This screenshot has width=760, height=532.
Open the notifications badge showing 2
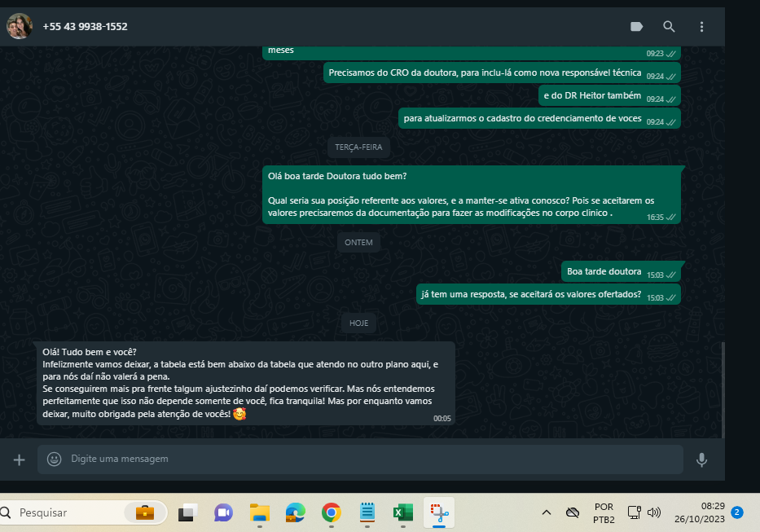736,512
